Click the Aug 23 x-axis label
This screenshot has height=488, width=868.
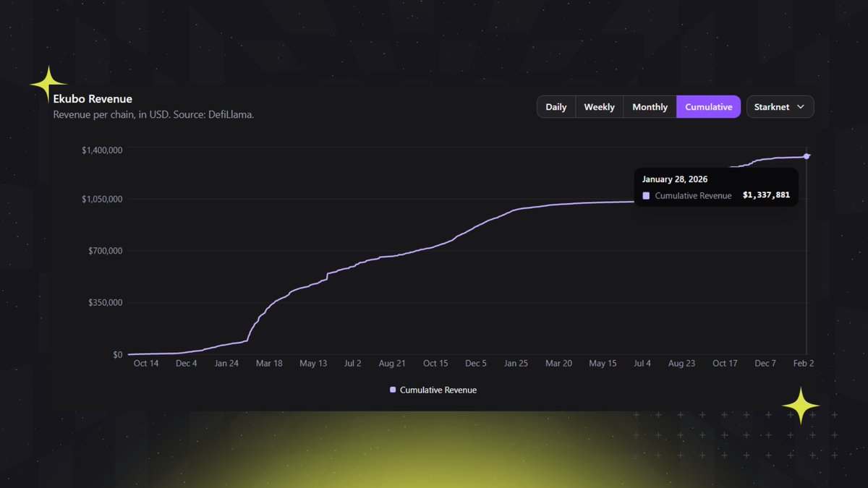[682, 364]
